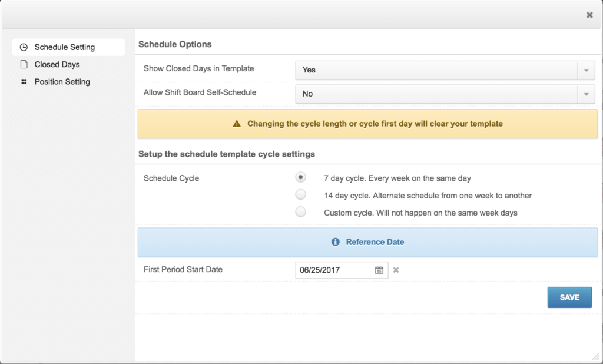Click the grid icon beside Position Setting
The width and height of the screenshot is (603, 364).
click(x=24, y=81)
